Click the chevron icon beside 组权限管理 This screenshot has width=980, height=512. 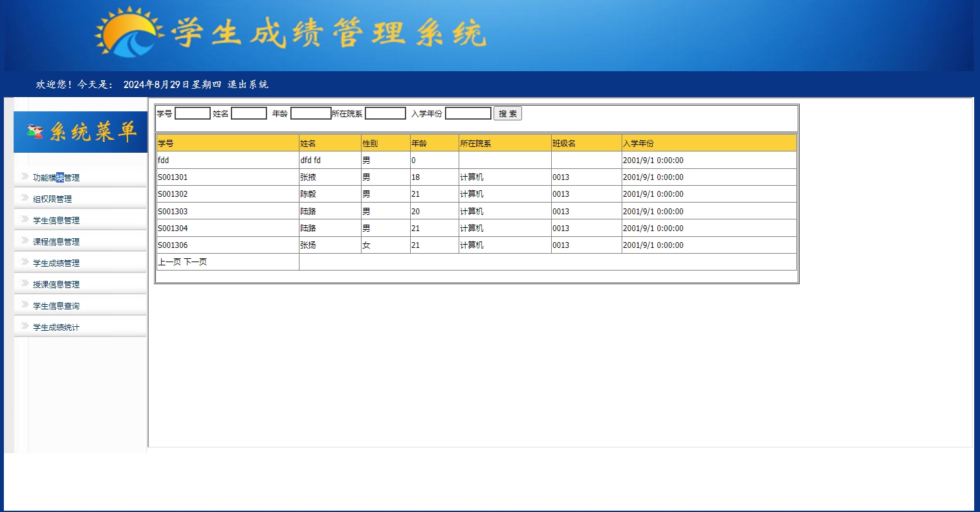25,197
